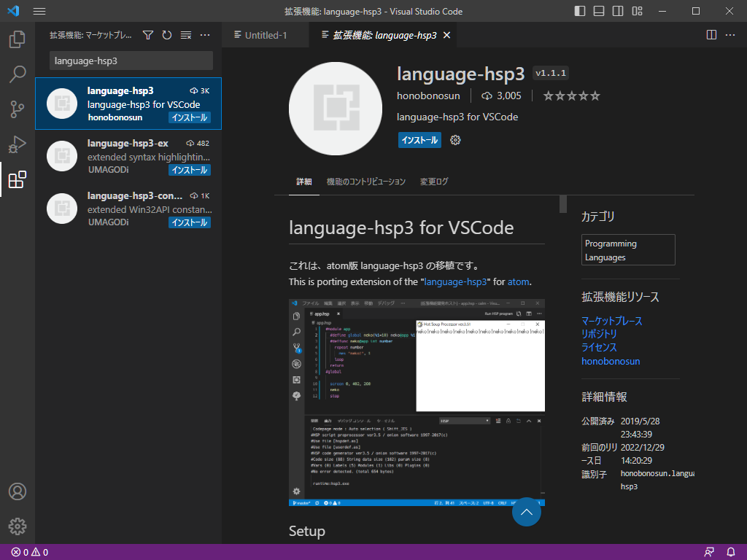Open the extensions view more actions menu
The height and width of the screenshot is (560, 747).
pos(204,34)
